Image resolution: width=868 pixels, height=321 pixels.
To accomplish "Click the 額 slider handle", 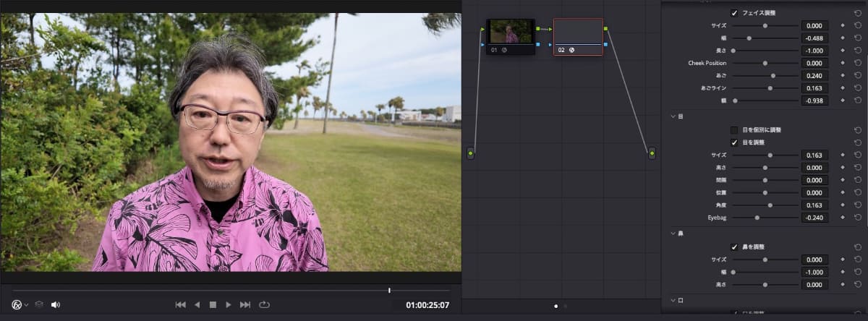I will tap(735, 100).
